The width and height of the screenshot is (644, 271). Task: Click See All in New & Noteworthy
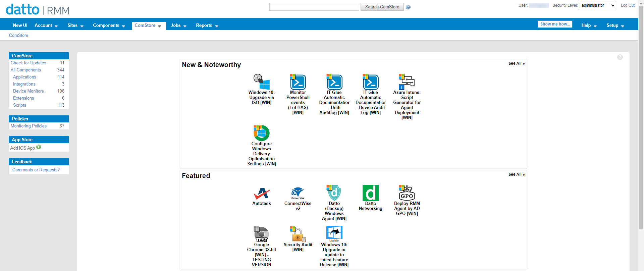[x=517, y=63]
